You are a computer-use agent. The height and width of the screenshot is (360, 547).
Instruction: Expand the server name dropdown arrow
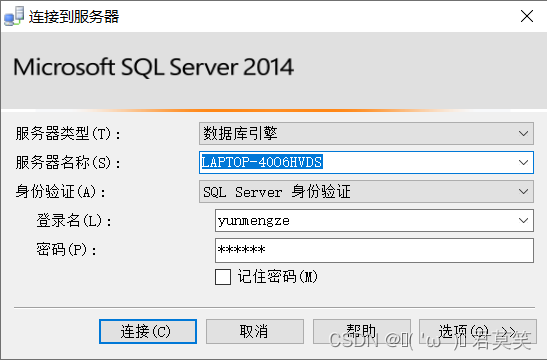[x=523, y=162]
